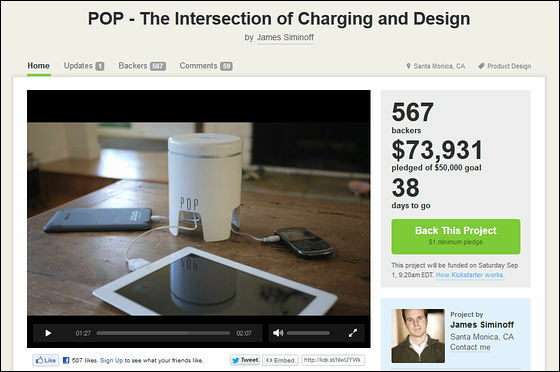
Task: Mute the video using speaker icon
Action: 278,333
